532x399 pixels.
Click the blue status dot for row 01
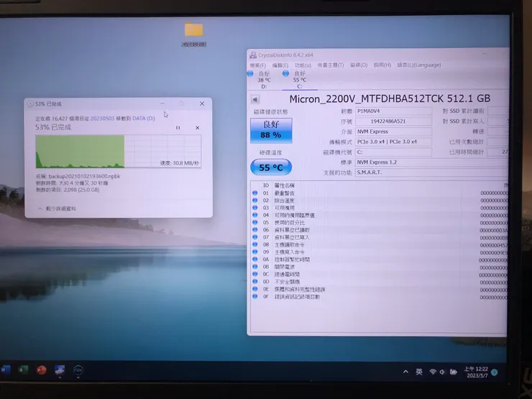pyautogui.click(x=254, y=193)
